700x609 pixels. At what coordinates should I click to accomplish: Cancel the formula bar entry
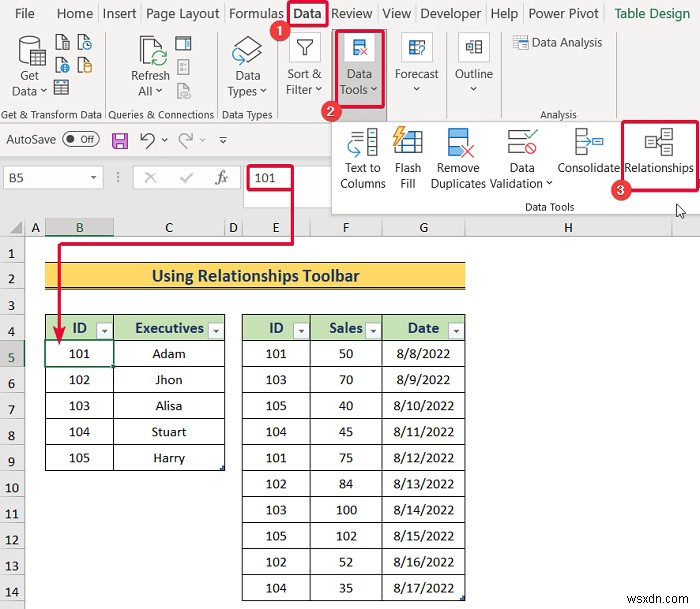pos(150,178)
